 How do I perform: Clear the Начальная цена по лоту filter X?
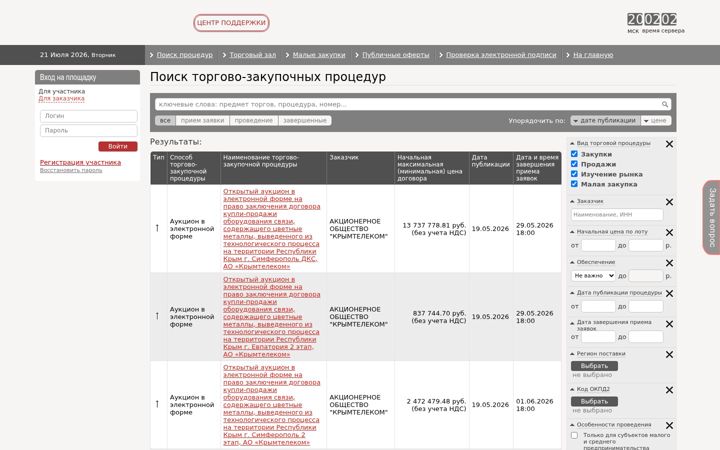[x=669, y=233]
